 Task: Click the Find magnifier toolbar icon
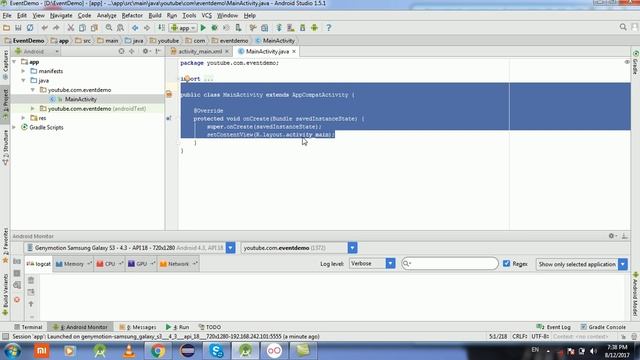coord(109,28)
